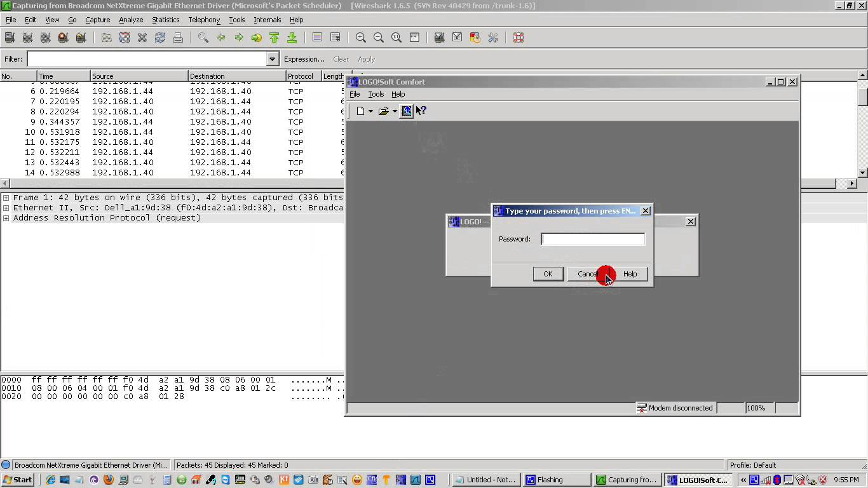Click the context help arrow icon in LOGO!Soft
This screenshot has height=488, width=868.
[x=421, y=111]
